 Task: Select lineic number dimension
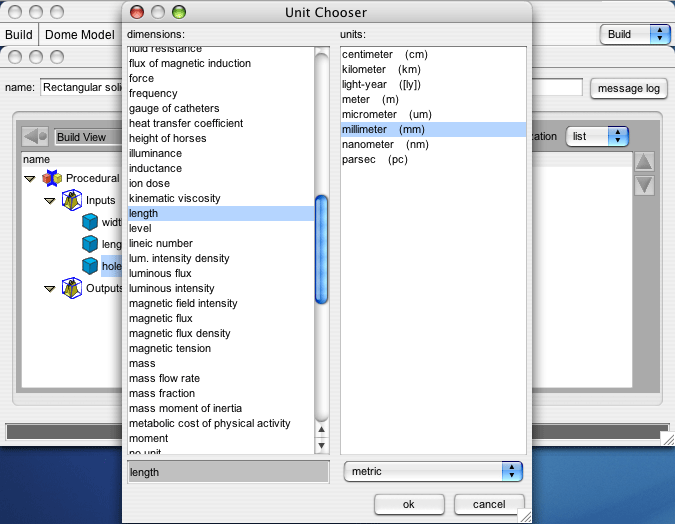[221, 244]
